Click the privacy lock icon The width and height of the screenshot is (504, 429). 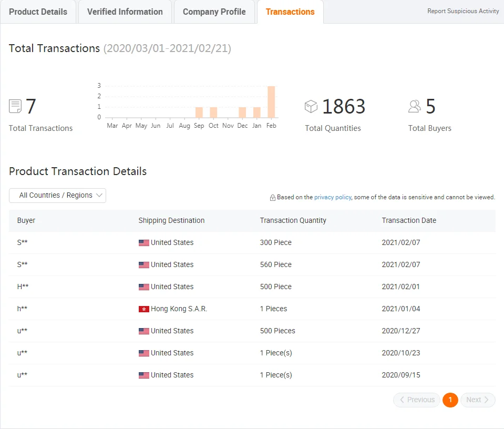272,198
